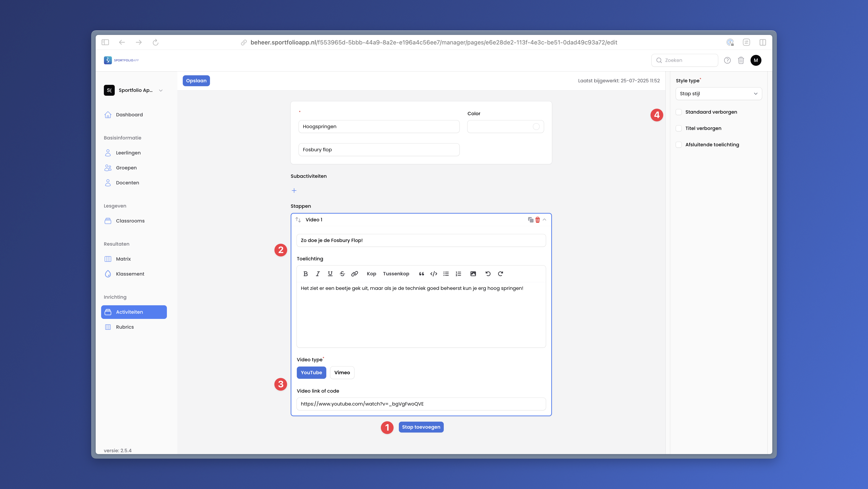Image resolution: width=868 pixels, height=489 pixels.
Task: Click the browser settings sliders icon
Action: click(x=746, y=42)
